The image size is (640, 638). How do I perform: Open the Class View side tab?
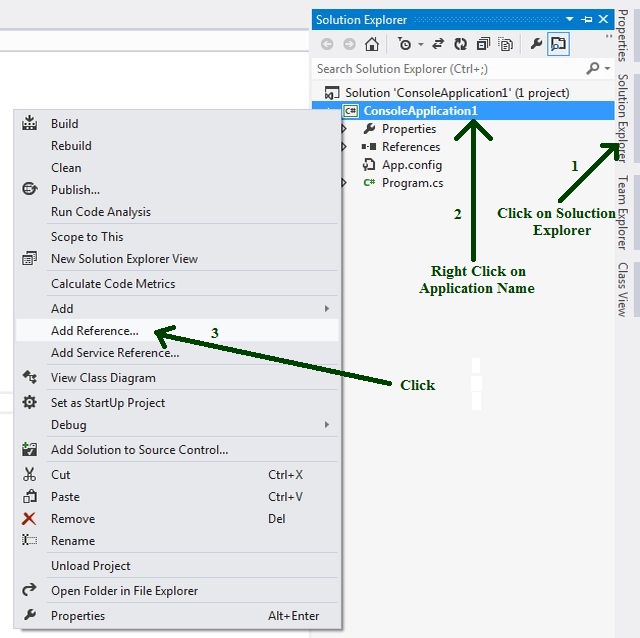click(622, 289)
